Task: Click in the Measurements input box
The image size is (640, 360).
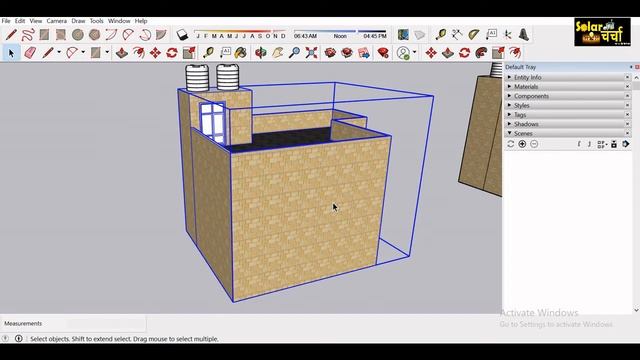Action: click(106, 324)
